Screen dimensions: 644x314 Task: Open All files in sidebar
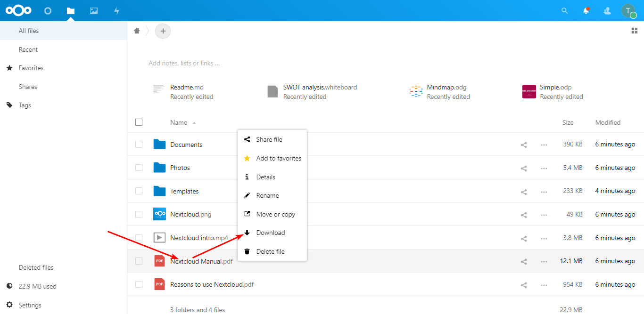(63, 31)
